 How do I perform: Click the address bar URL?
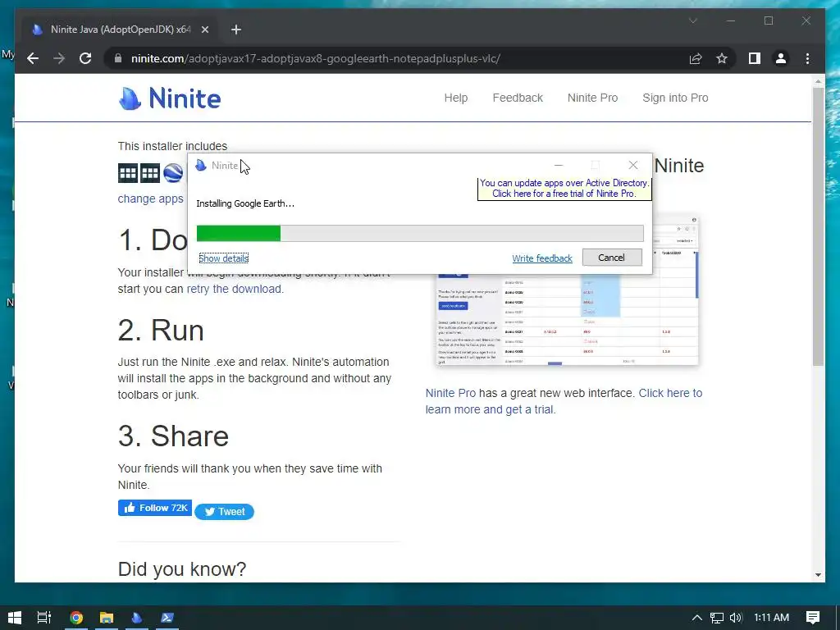point(316,58)
